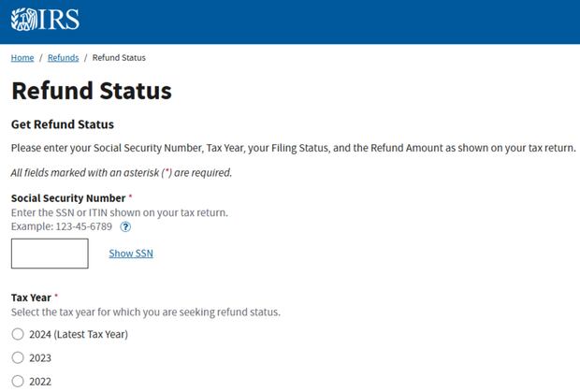This screenshot has width=580, height=392.
Task: Click the Social Security Number field label
Action: pyautogui.click(x=68, y=198)
